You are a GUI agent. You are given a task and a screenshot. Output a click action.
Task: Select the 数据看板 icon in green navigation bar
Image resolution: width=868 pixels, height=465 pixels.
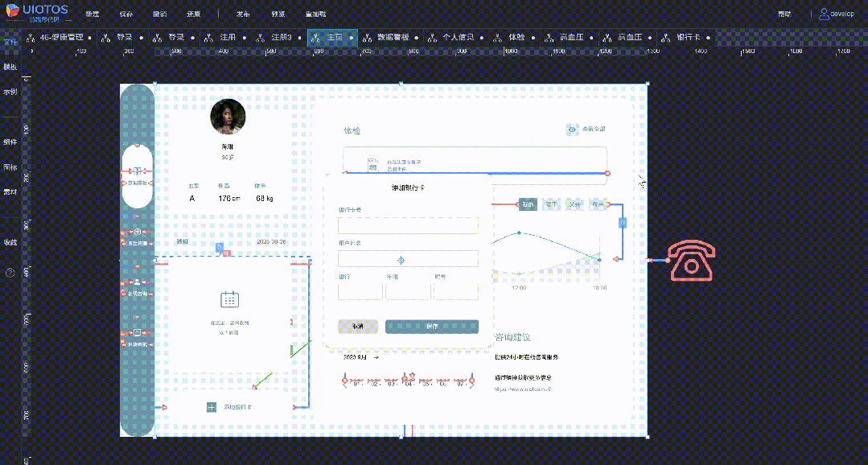coord(137,170)
